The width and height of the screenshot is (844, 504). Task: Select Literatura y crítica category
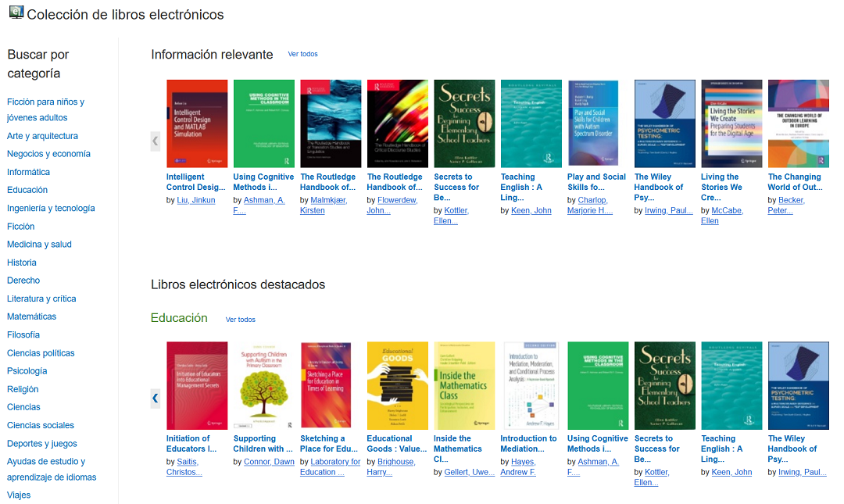41,298
